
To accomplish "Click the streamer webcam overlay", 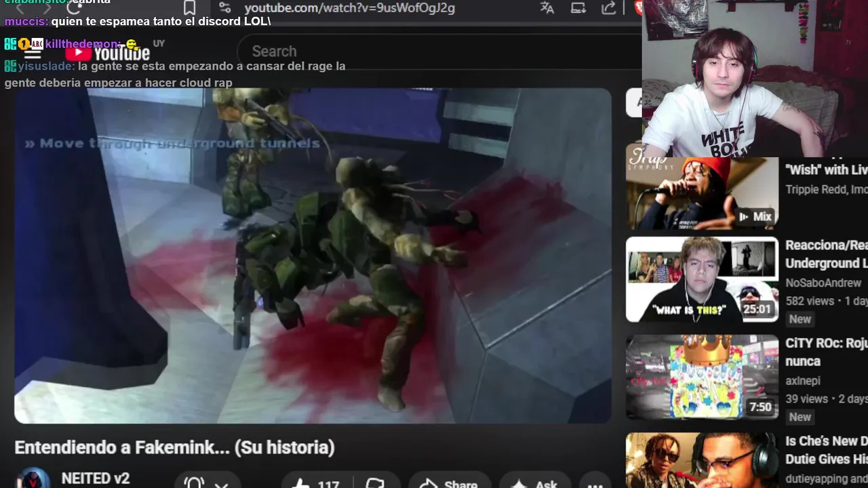I will (x=755, y=79).
